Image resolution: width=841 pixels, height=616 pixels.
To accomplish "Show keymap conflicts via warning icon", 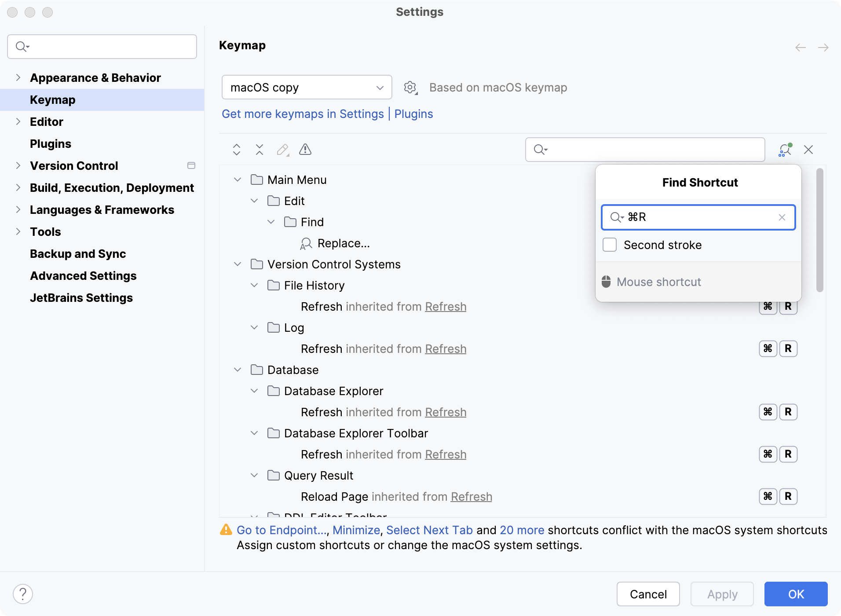I will (305, 150).
